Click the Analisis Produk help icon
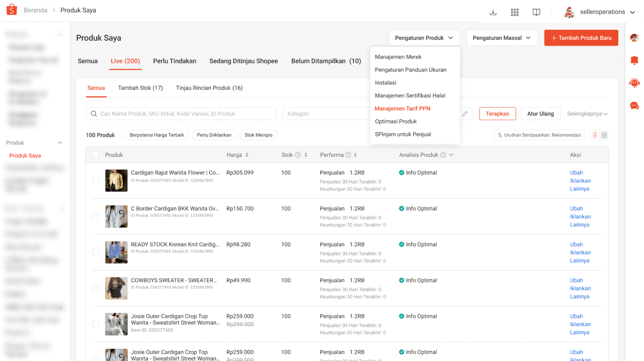644x361 pixels. click(x=443, y=155)
